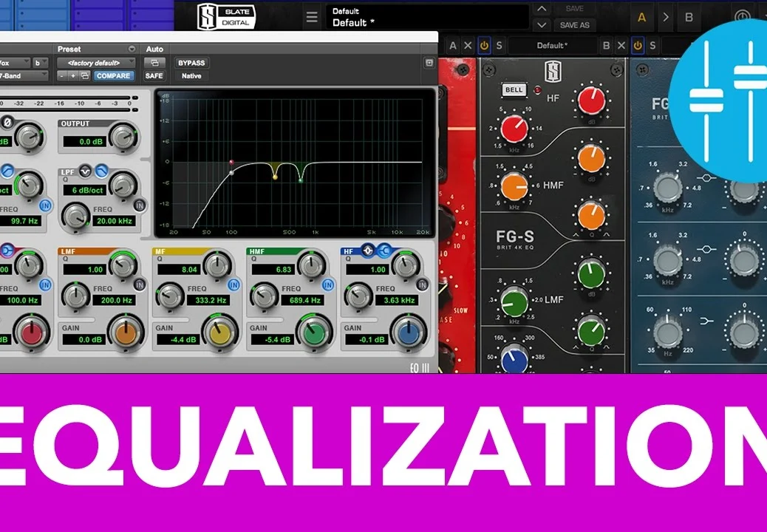Click the red HF gain knob
The image size is (767, 532).
pyautogui.click(x=591, y=100)
